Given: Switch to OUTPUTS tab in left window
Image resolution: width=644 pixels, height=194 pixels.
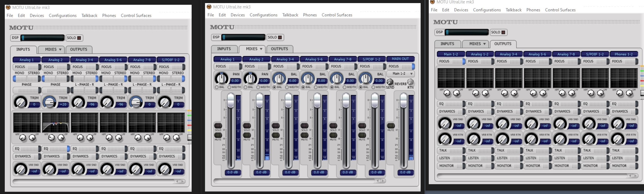Looking at the screenshot, I should click(x=79, y=49).
